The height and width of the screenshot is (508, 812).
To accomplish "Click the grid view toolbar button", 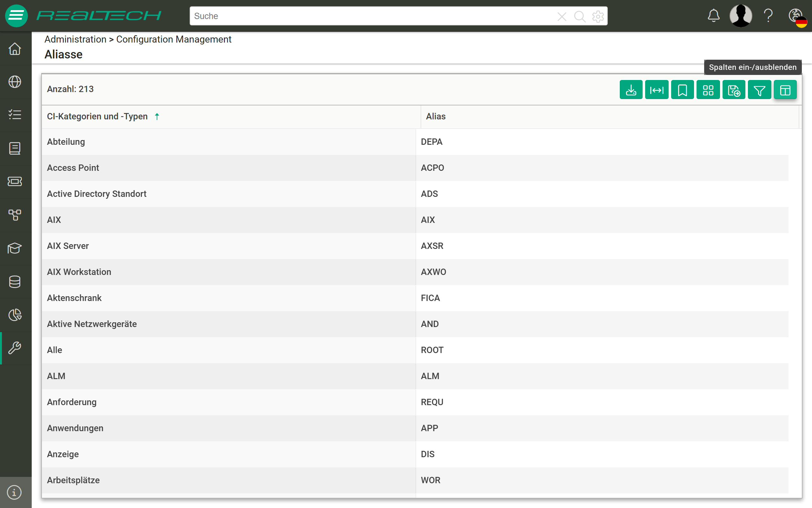I will pos(708,90).
